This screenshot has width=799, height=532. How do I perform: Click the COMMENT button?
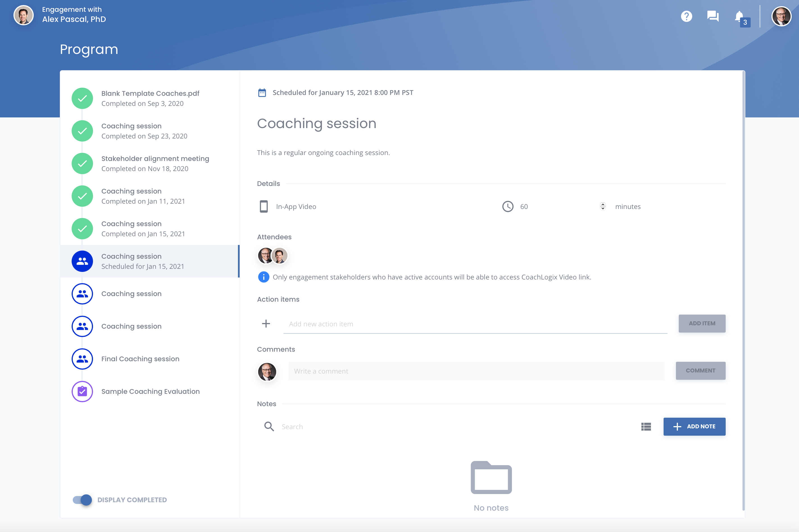tap(701, 370)
